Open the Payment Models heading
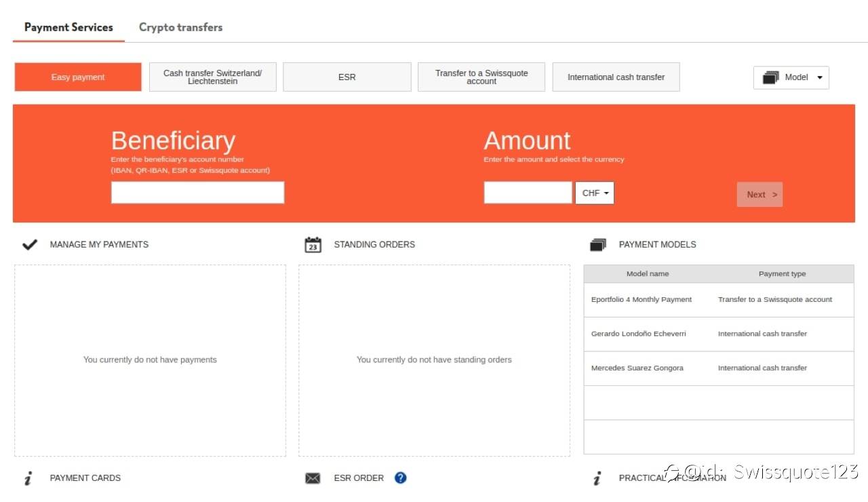 657,244
